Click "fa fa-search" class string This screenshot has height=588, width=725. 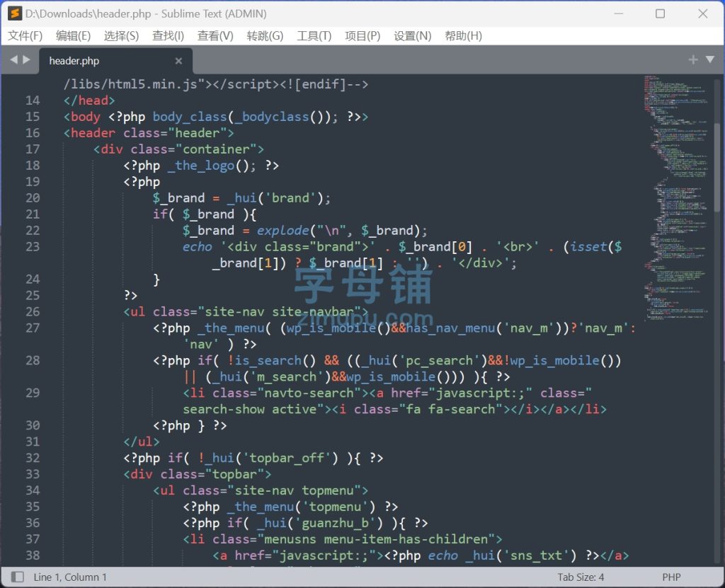451,409
